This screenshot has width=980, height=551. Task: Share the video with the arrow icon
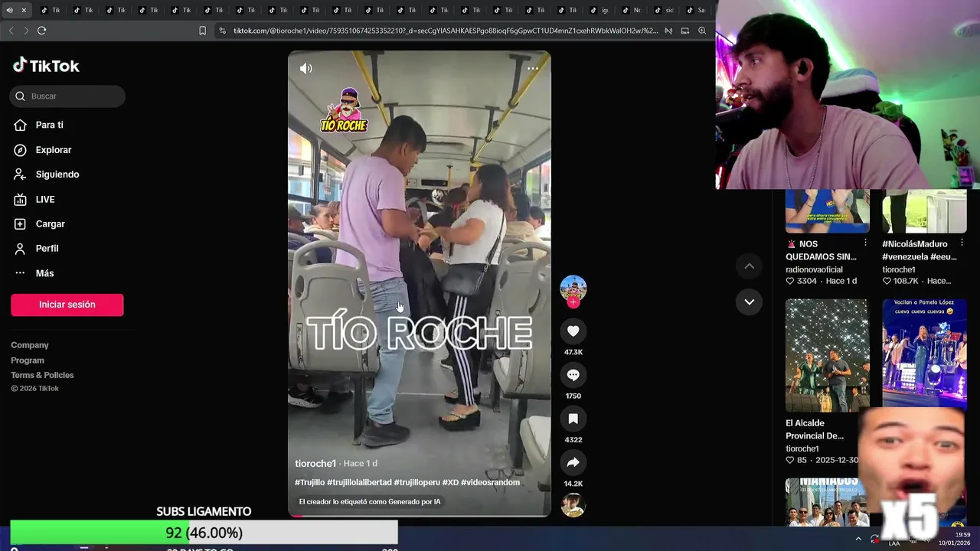coord(573,462)
